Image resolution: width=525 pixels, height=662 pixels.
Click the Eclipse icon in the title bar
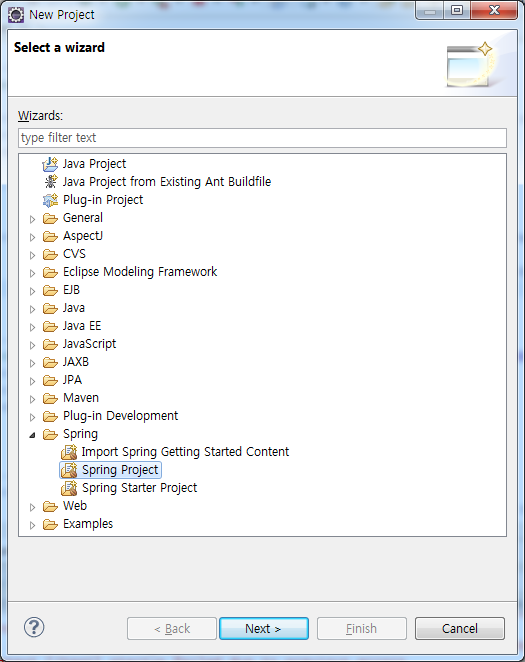click(16, 15)
